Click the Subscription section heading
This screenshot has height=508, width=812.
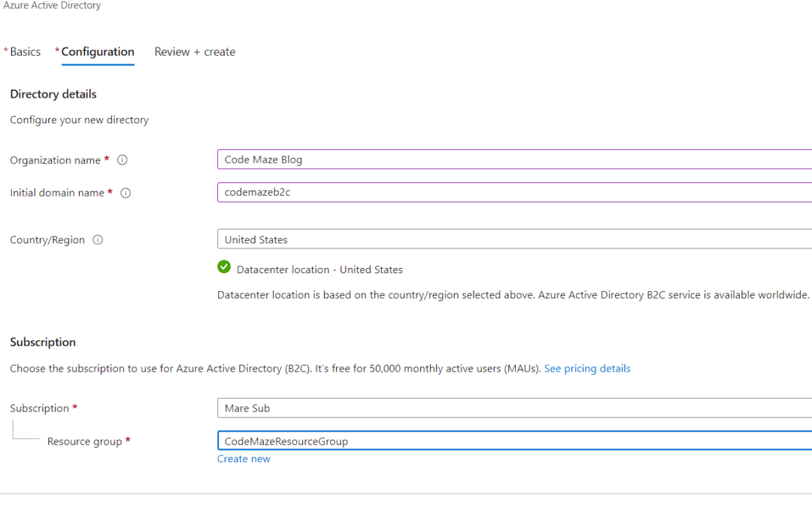tap(43, 342)
